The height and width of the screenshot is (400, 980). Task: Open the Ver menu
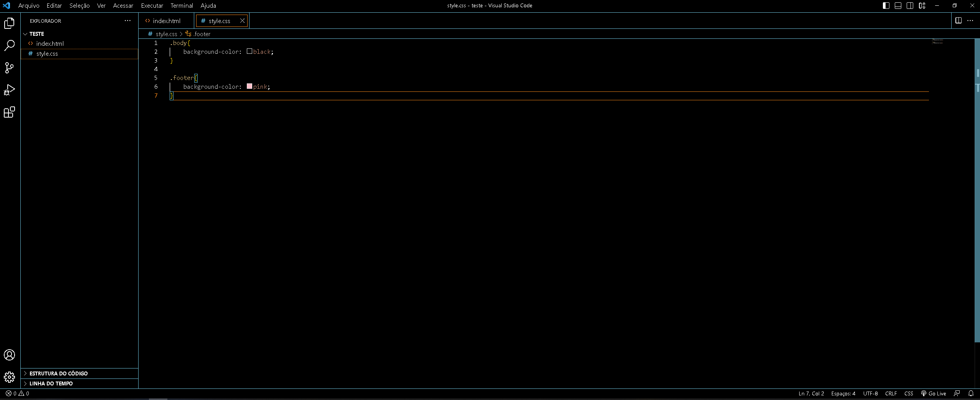tap(101, 5)
